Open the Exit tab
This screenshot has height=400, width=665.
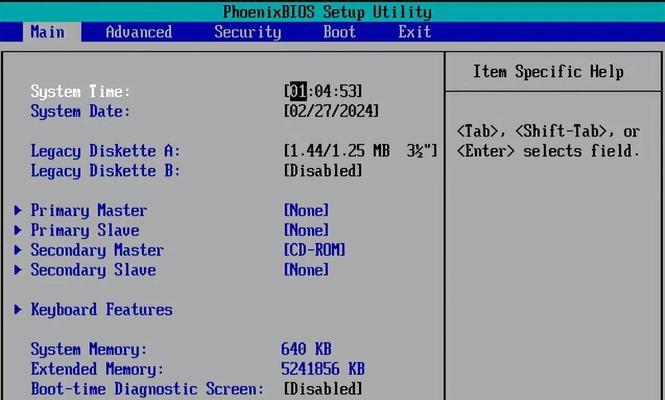coord(414,32)
